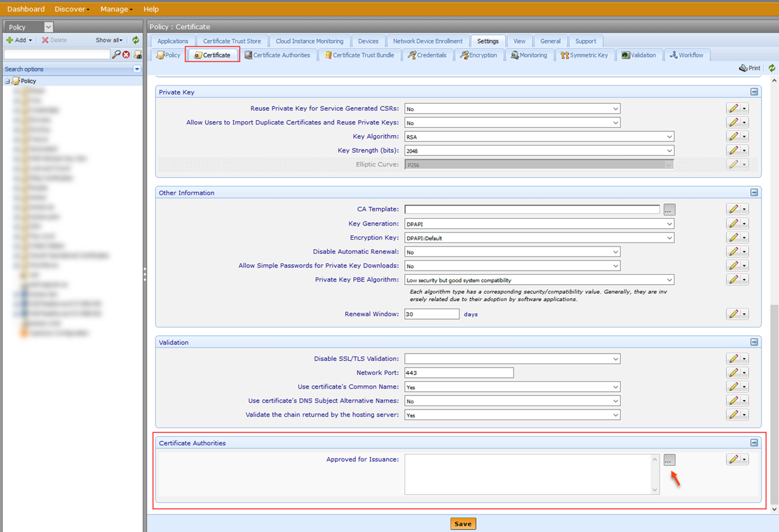Open the Validation settings sub-tab
Screen dimensions: 779x532
pyautogui.click(x=638, y=55)
